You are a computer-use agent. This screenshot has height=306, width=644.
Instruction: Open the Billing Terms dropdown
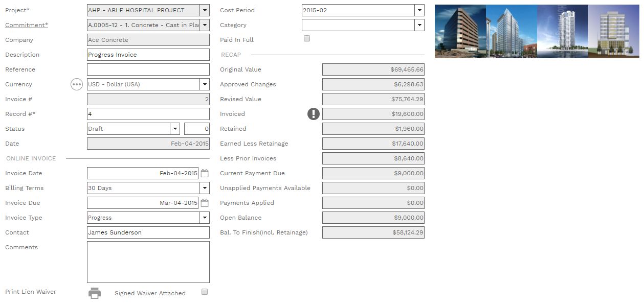(x=205, y=188)
